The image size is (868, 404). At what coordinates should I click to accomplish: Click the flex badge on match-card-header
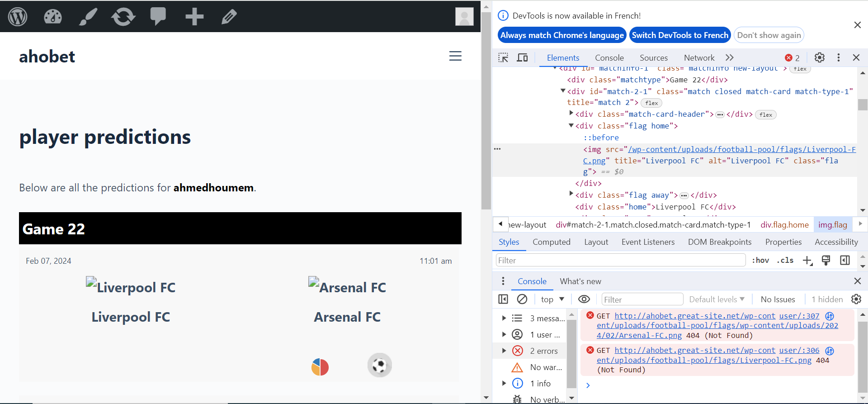click(766, 114)
